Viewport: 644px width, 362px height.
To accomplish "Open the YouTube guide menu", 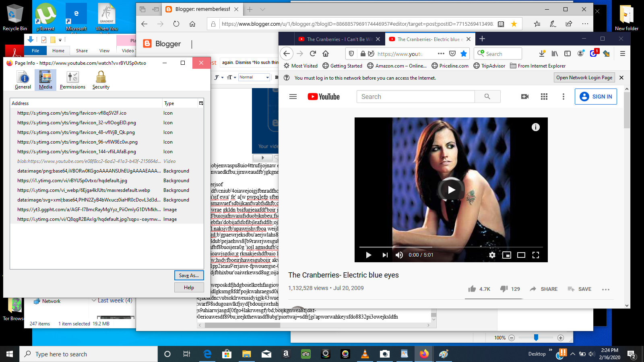I will 293,97.
